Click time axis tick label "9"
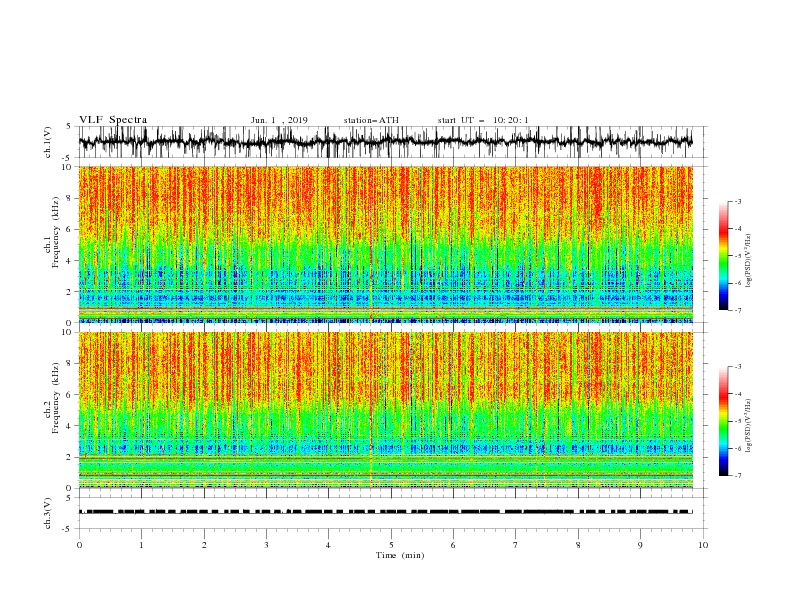This screenshot has width=792, height=612. point(640,545)
